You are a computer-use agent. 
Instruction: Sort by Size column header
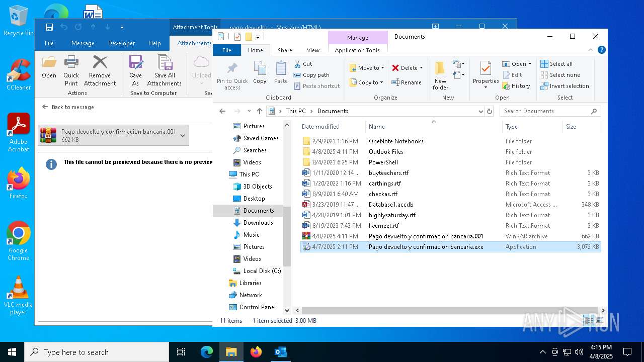[x=582, y=127]
